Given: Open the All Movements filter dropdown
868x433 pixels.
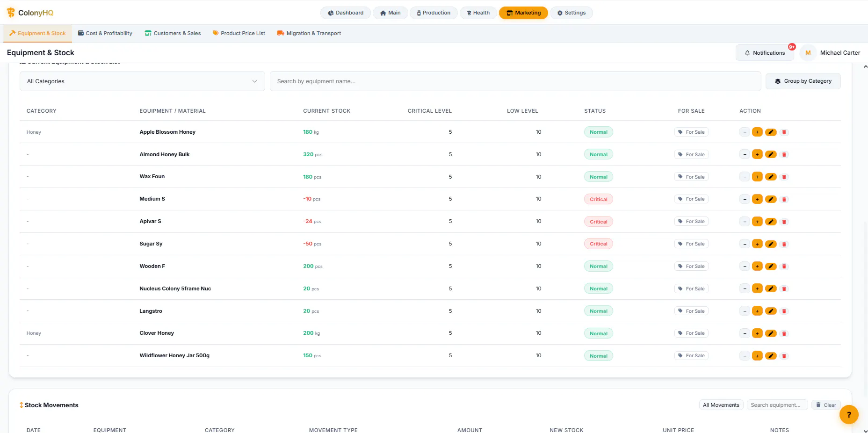Looking at the screenshot, I should tap(721, 405).
